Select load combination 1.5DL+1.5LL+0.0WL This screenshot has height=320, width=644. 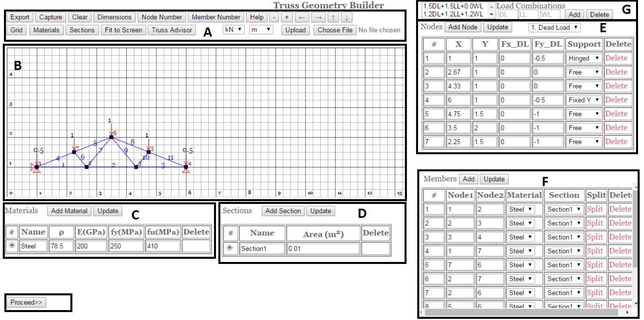(453, 6)
